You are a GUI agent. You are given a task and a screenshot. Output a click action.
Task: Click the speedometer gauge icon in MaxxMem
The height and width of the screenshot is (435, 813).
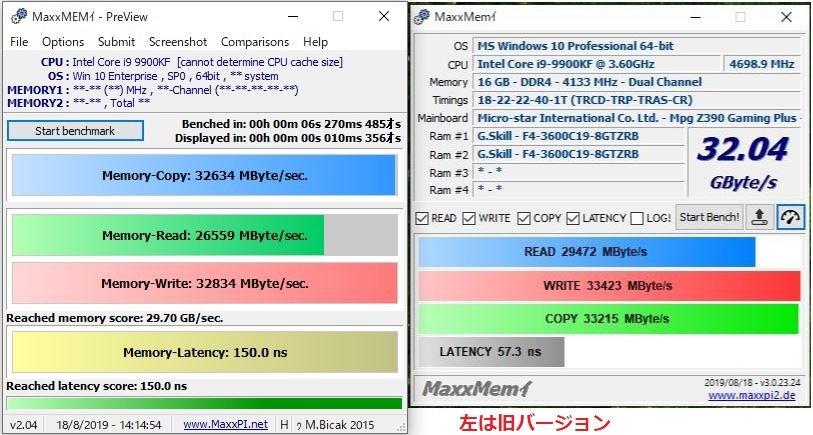click(x=790, y=217)
